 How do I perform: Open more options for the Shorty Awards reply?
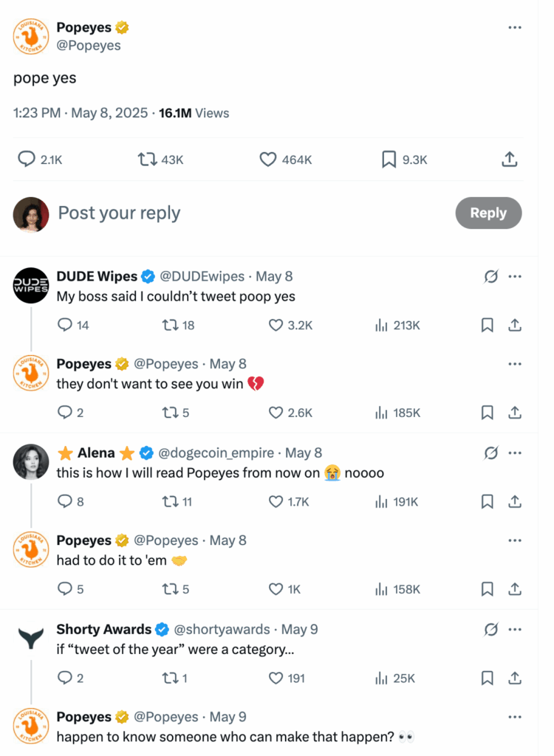[515, 630]
